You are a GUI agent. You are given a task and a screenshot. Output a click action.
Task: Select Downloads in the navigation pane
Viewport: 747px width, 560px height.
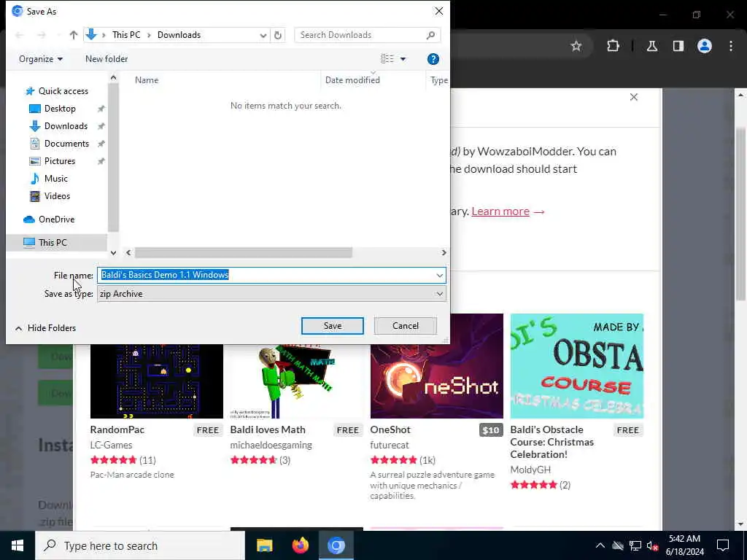click(x=66, y=126)
